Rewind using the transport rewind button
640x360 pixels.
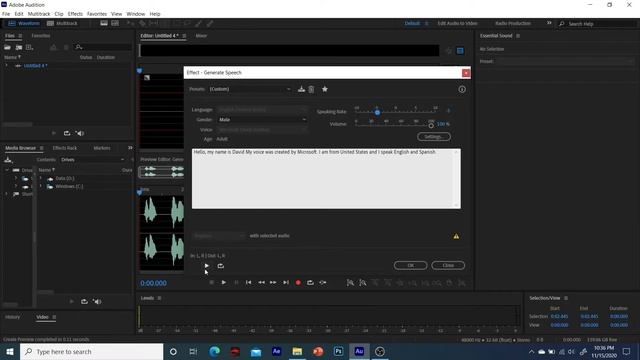point(261,282)
